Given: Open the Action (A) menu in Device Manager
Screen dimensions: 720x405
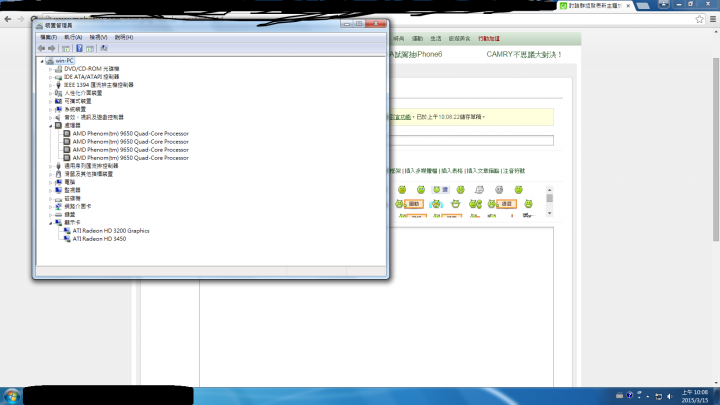Looking at the screenshot, I should [x=73, y=37].
